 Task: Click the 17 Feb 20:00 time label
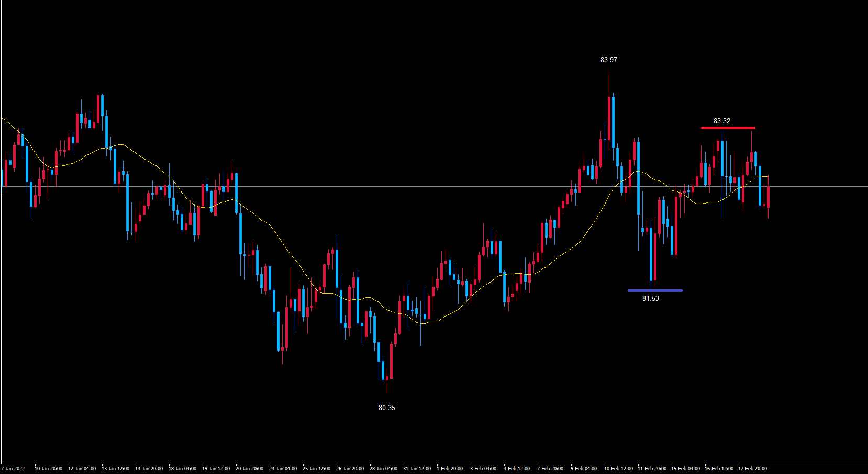[752, 469]
